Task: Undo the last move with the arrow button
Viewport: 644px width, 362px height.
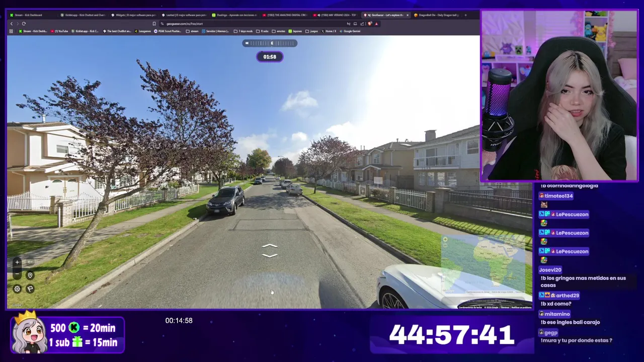Action: coord(30,262)
